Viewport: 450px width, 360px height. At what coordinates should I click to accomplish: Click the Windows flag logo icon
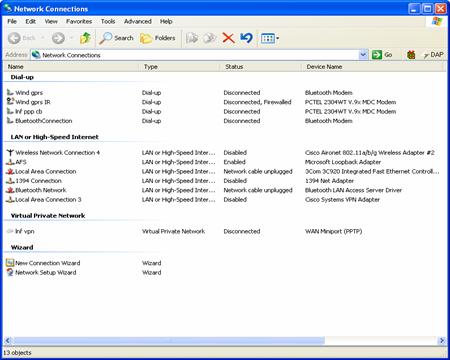click(437, 22)
